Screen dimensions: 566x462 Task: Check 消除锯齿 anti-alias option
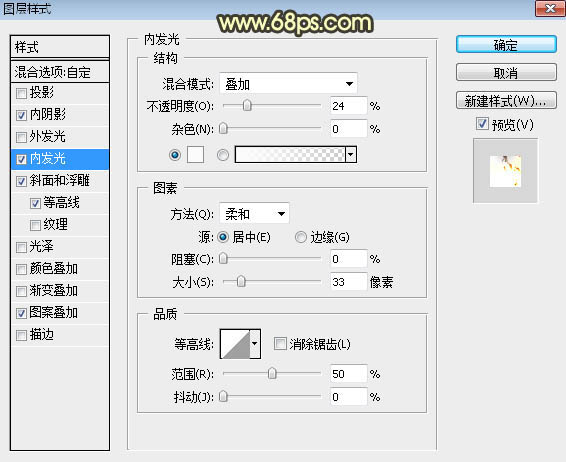pyautogui.click(x=280, y=344)
